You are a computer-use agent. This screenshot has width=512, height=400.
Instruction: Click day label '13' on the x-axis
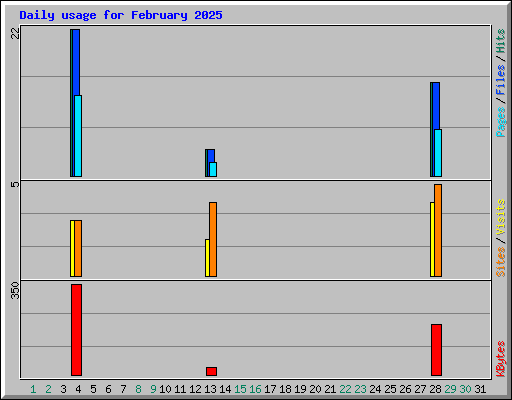(210, 389)
